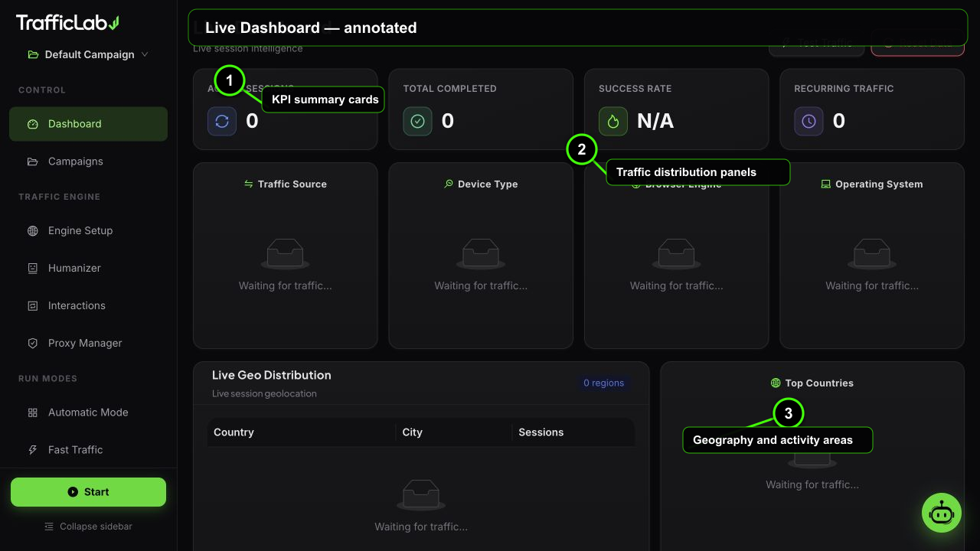Click the blue refresh icon in the first KPI card

(x=222, y=121)
